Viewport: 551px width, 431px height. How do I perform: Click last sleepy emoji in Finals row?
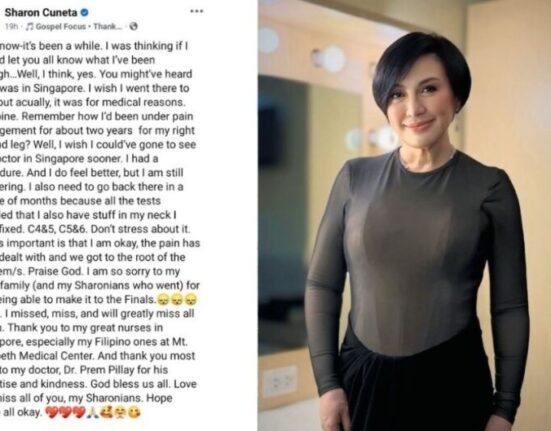192,300
